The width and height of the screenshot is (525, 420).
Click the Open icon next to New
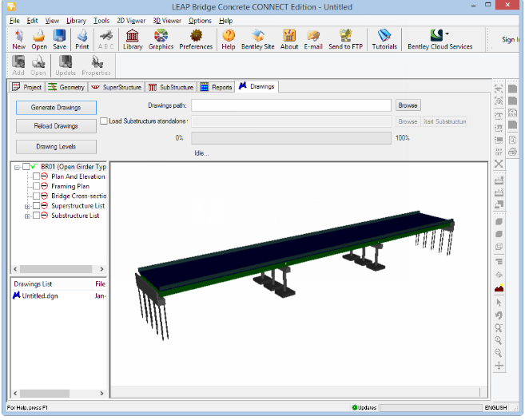pos(39,39)
